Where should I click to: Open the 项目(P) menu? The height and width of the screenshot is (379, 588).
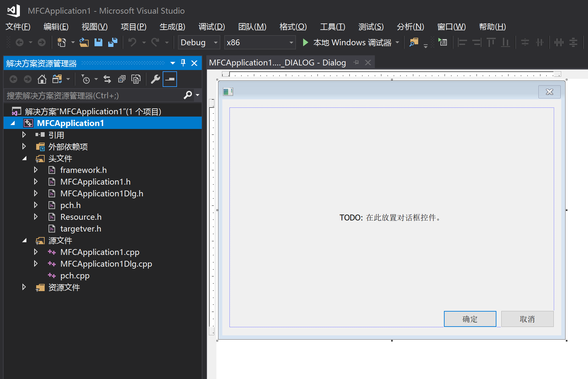tap(134, 27)
